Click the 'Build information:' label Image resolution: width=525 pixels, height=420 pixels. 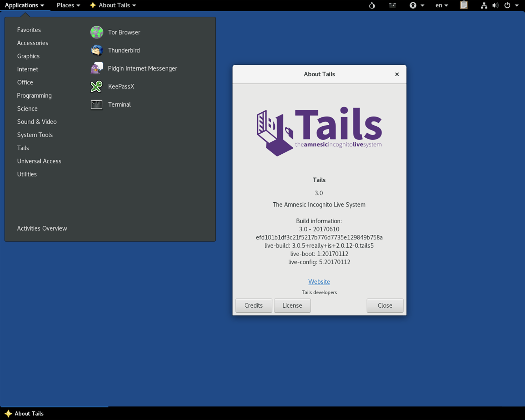[x=319, y=221]
